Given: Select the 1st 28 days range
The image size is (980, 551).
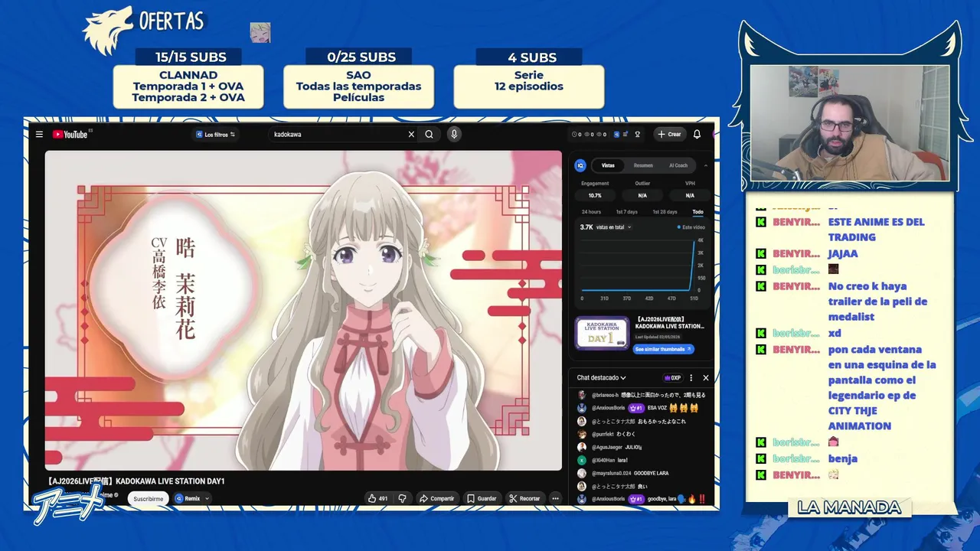Looking at the screenshot, I should tap(665, 212).
